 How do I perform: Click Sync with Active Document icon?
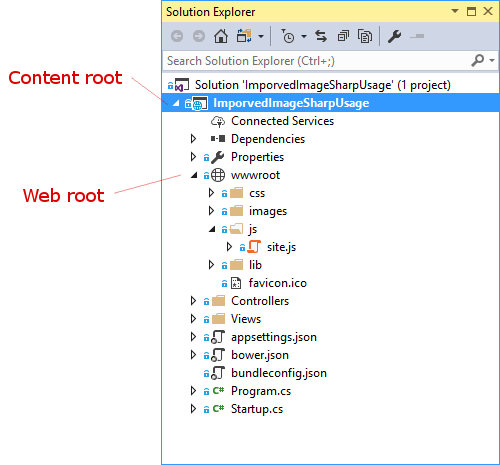(x=321, y=36)
